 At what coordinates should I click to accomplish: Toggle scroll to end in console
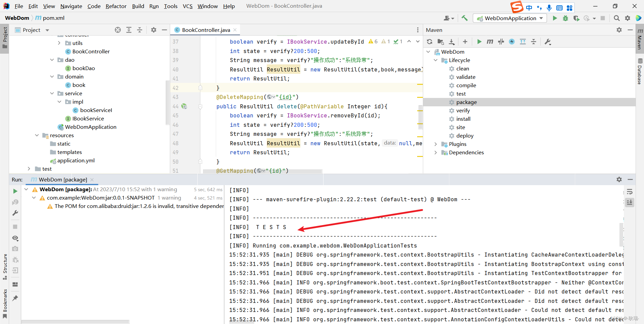[x=630, y=202]
